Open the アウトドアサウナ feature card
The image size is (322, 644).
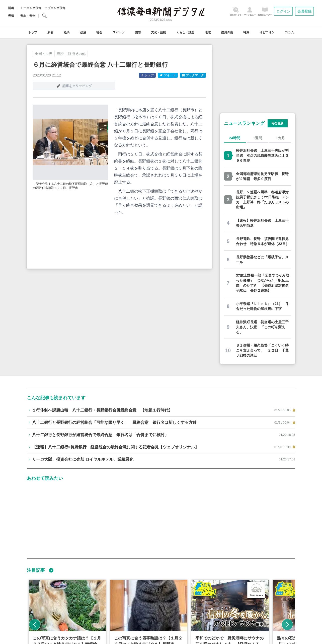(230, 611)
